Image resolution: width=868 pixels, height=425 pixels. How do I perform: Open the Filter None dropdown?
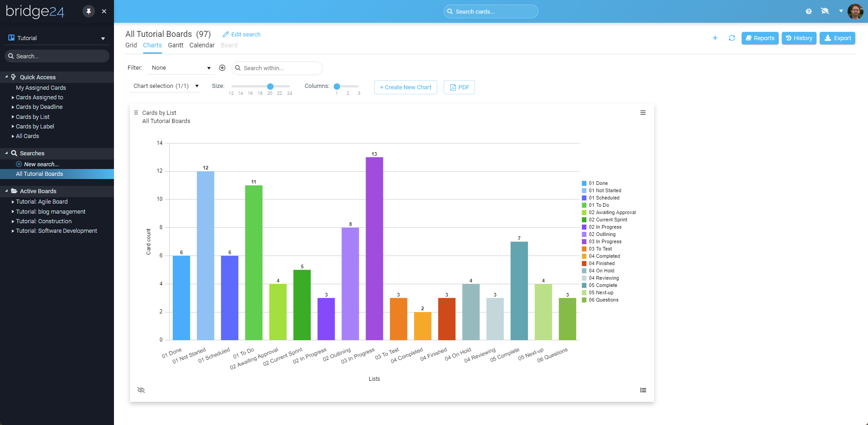pos(181,67)
